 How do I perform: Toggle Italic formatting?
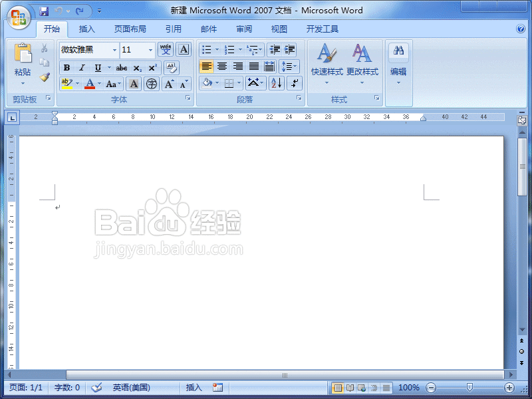pos(82,68)
